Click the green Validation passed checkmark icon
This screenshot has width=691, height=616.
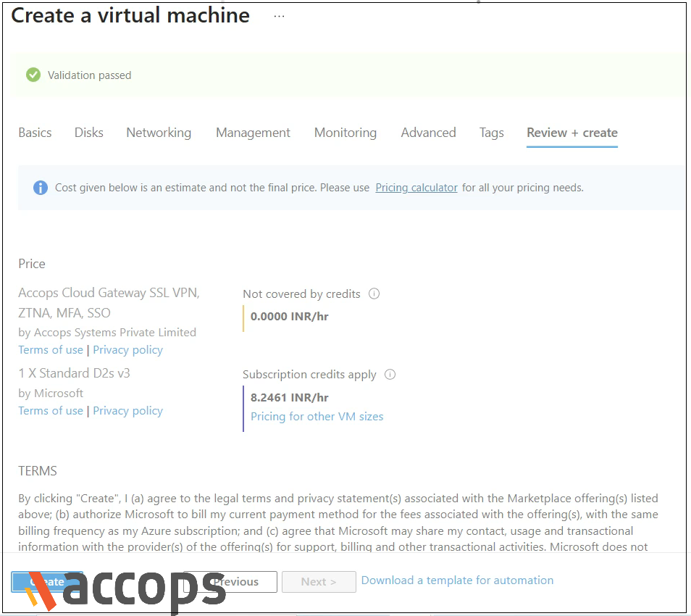[x=33, y=75]
